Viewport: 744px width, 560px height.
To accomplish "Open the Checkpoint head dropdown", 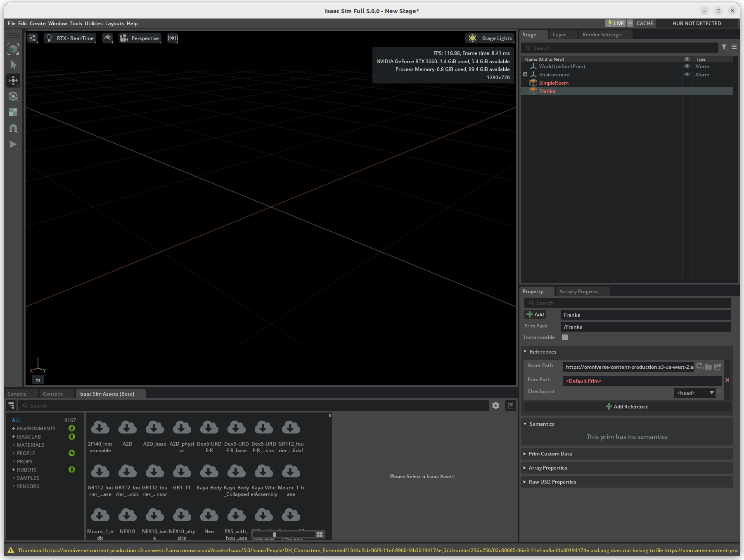I will (695, 393).
